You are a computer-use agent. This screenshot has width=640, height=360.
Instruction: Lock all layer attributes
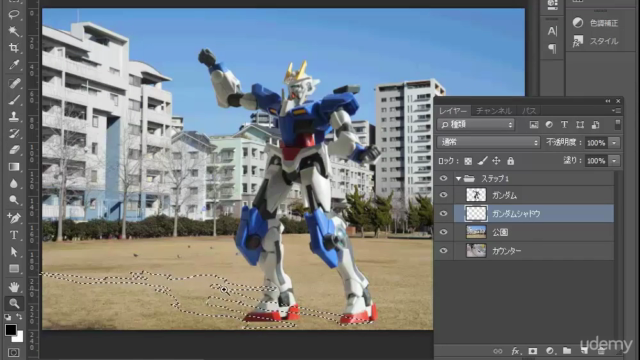510,161
